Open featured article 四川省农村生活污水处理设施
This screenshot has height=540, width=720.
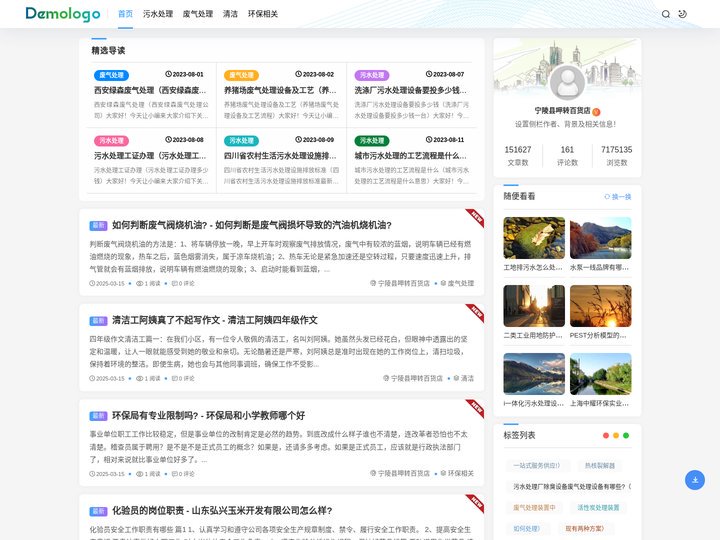tap(280, 156)
